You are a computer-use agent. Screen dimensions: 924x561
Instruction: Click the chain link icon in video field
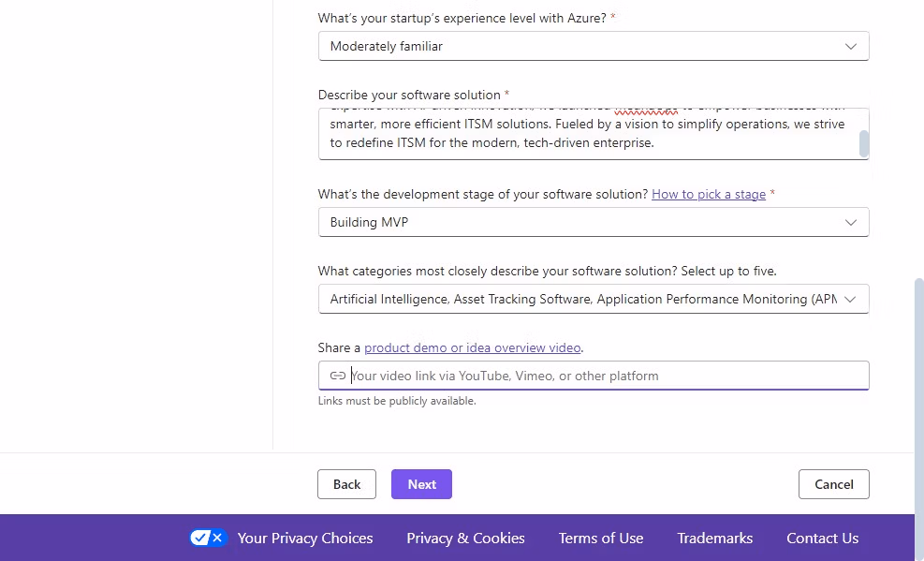337,376
